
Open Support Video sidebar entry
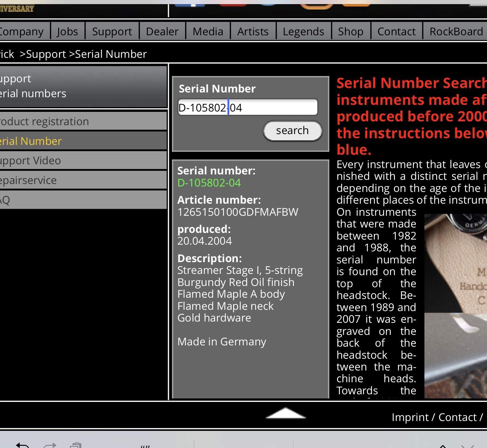click(x=83, y=160)
